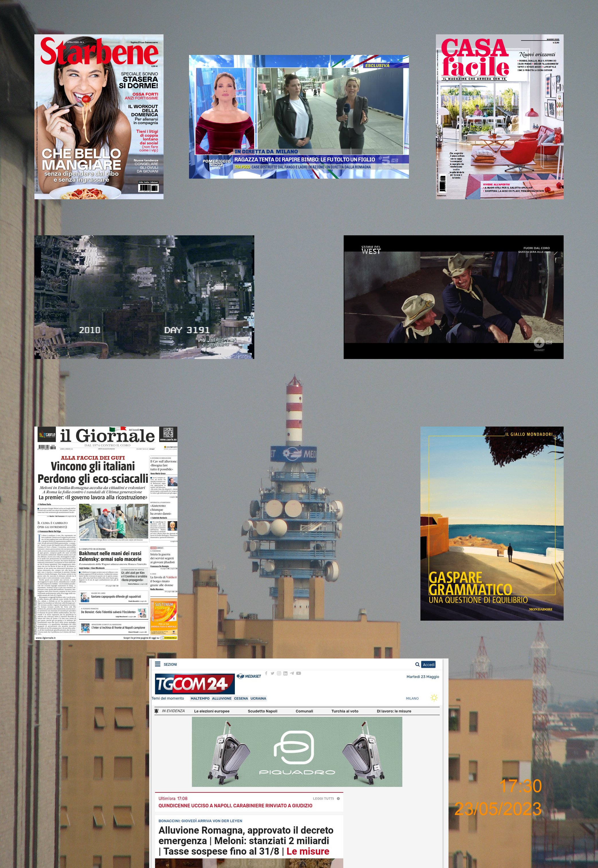
Task: Click the Milano sunny weather icon
Action: [x=434, y=698]
